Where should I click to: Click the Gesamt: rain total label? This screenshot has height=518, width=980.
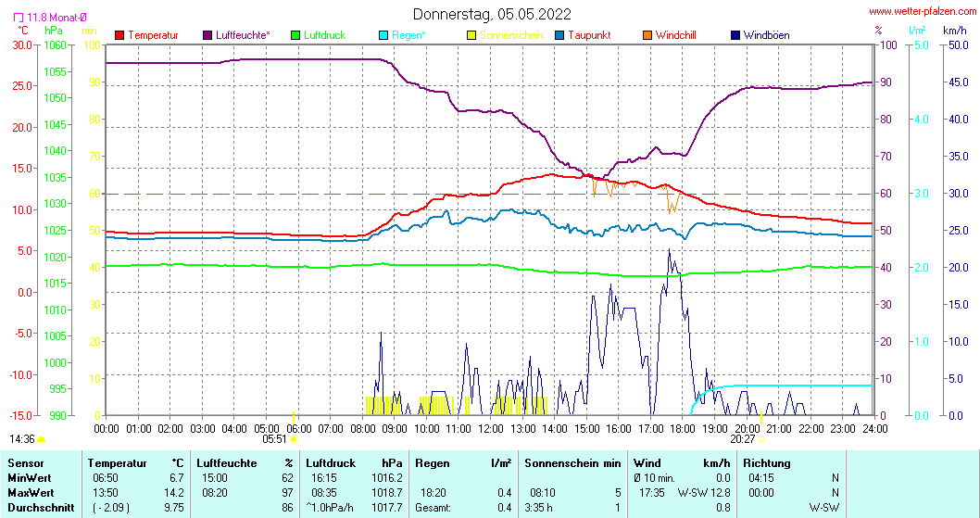433,508
